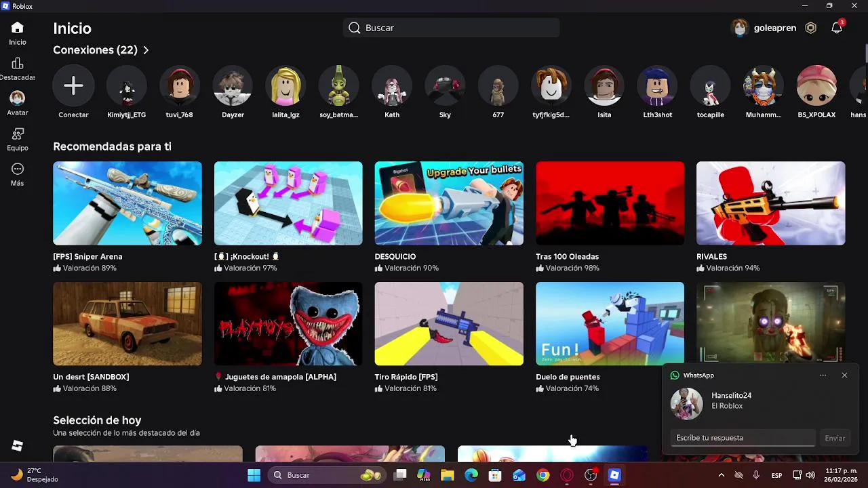868x488 pixels.
Task: Open File Explorer from taskbar
Action: (447, 475)
